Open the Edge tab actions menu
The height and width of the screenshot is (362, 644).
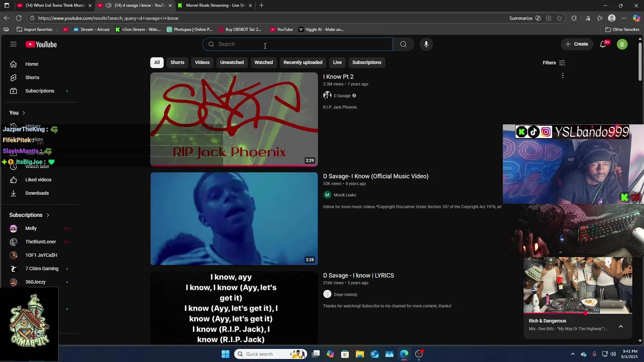point(7,6)
